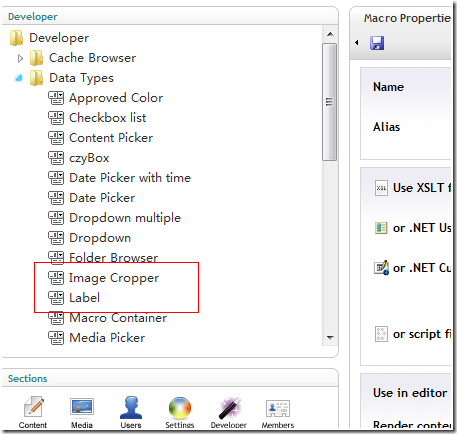457x434 pixels.
Task: Select the Date Picker with time item
Action: tap(130, 178)
